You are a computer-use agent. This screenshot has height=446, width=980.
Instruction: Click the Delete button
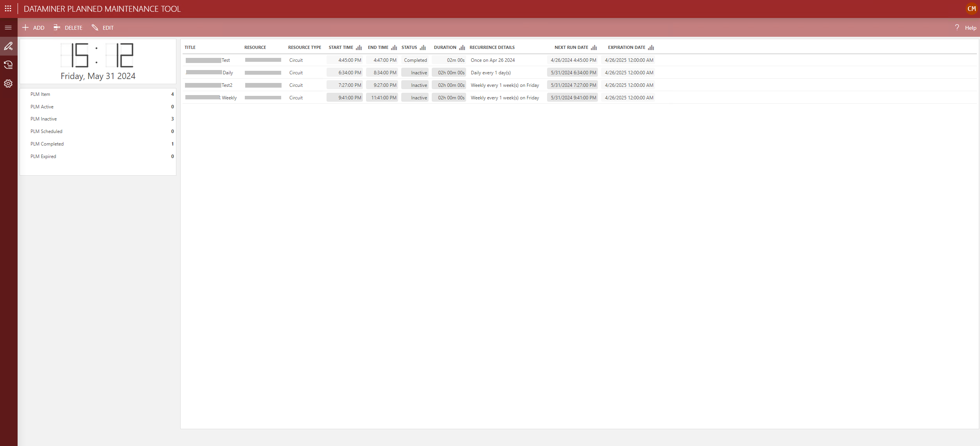pyautogui.click(x=68, y=28)
